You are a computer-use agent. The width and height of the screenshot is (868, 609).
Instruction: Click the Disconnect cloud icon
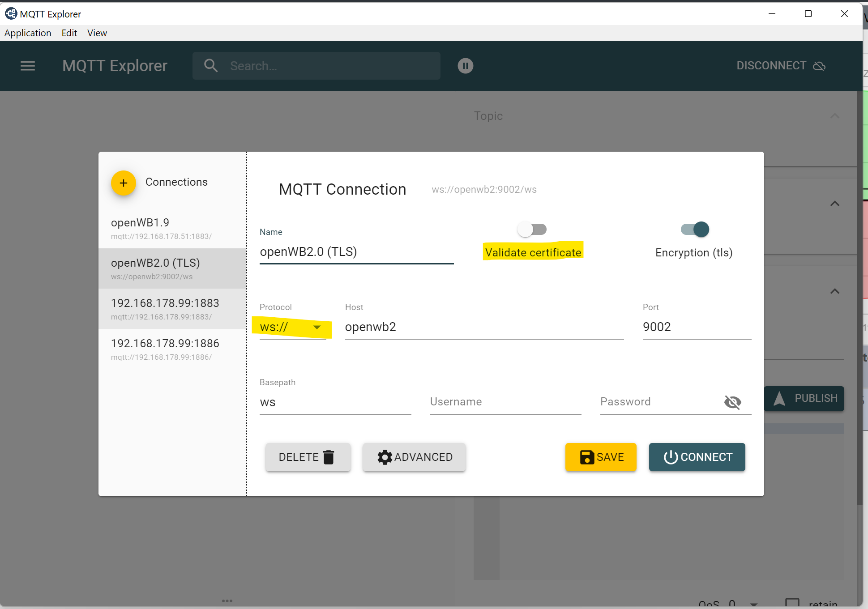click(819, 66)
